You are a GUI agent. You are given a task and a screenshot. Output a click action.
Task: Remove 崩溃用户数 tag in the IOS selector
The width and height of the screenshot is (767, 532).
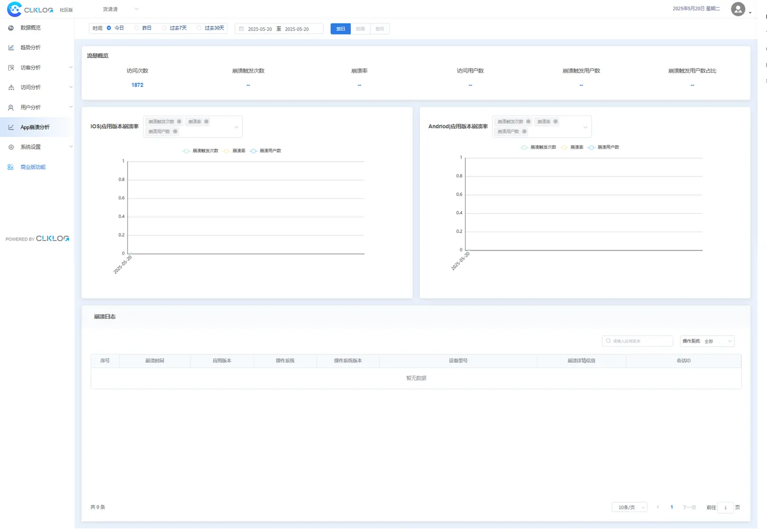coord(175,131)
